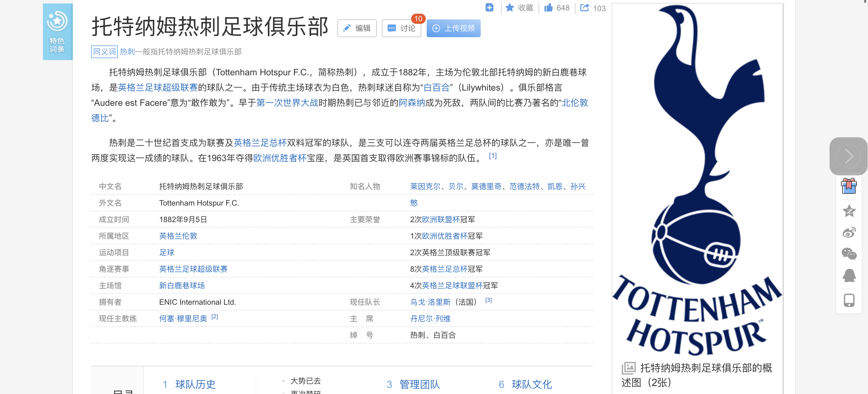Click the [2] reference next to coach
This screenshot has width=868, height=394.
click(x=215, y=316)
